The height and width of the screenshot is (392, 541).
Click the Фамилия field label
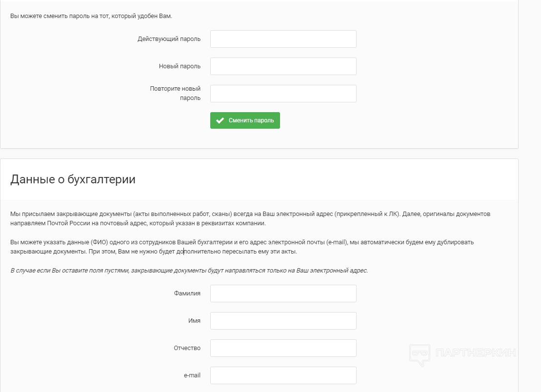pyautogui.click(x=187, y=294)
